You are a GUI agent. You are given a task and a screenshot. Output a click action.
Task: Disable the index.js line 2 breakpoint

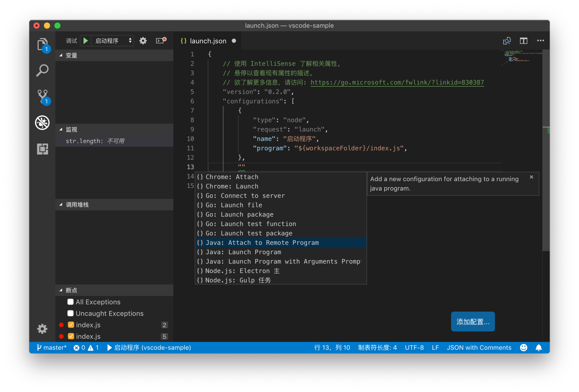coord(71,325)
